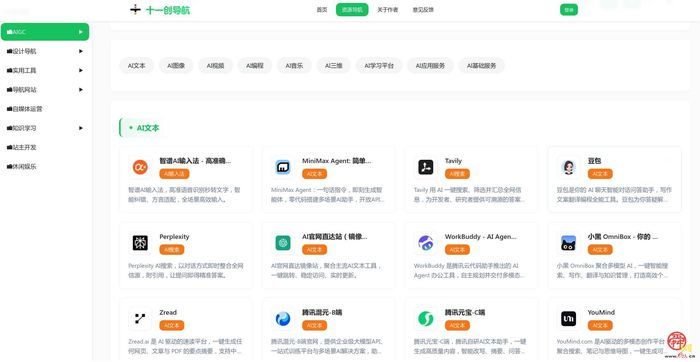700x362 pixels.
Task: Open the MiniMax Agent title link
Action: pyautogui.click(x=337, y=161)
